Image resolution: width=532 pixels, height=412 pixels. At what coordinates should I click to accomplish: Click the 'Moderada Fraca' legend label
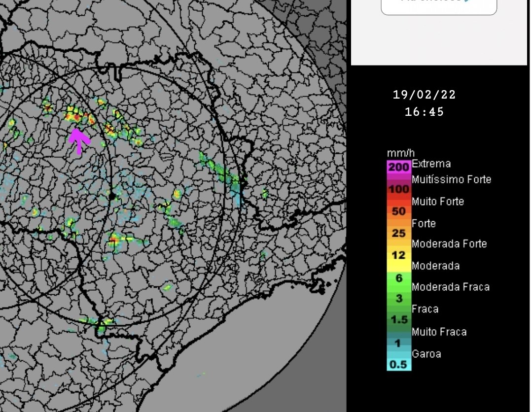(x=451, y=287)
